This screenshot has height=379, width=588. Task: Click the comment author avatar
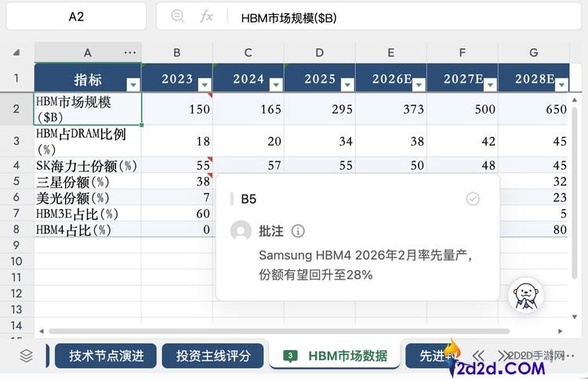tap(241, 231)
